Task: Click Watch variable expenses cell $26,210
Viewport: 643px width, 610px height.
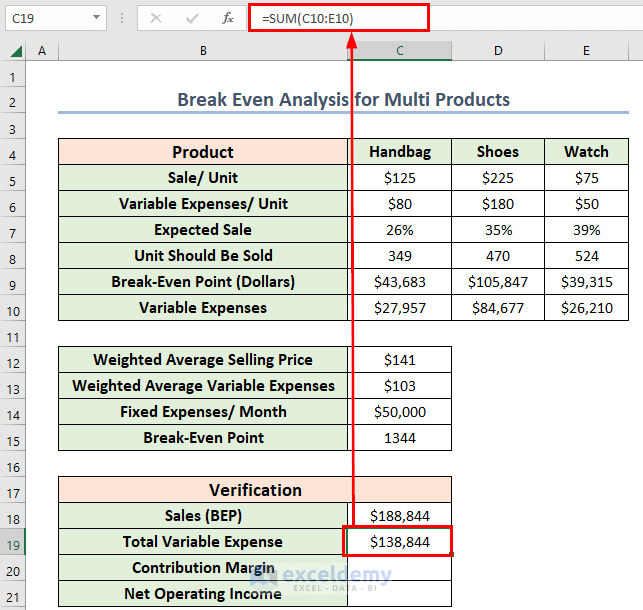Action: click(586, 307)
